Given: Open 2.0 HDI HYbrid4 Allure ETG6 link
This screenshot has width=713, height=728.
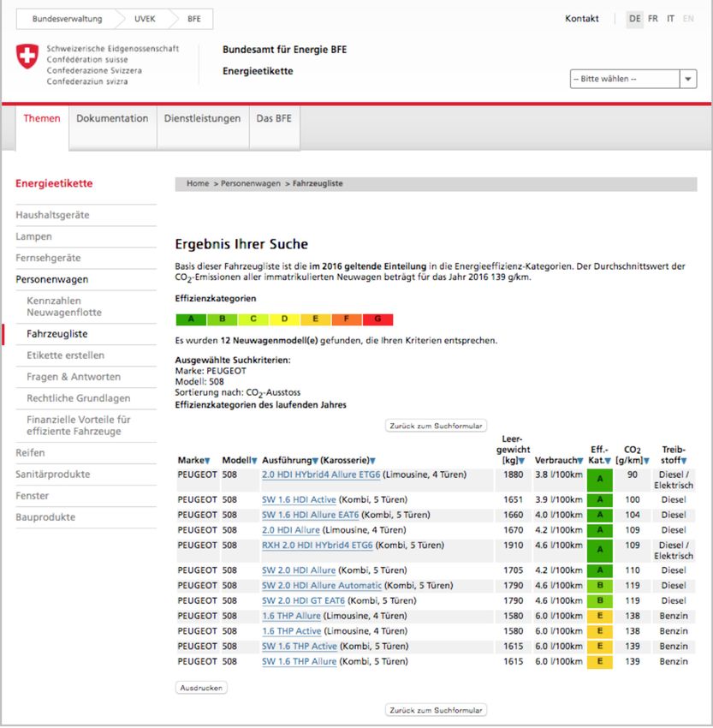Looking at the screenshot, I should [x=321, y=474].
